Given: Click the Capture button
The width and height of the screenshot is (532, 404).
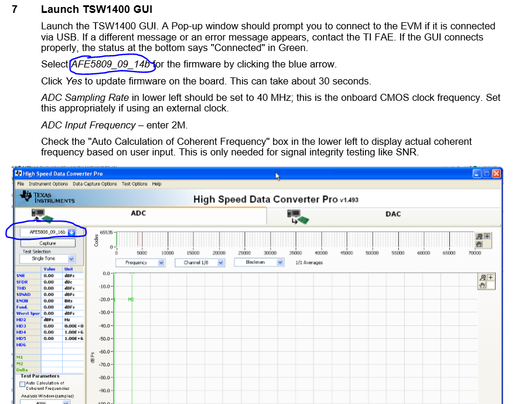Looking at the screenshot, I should point(47,243).
